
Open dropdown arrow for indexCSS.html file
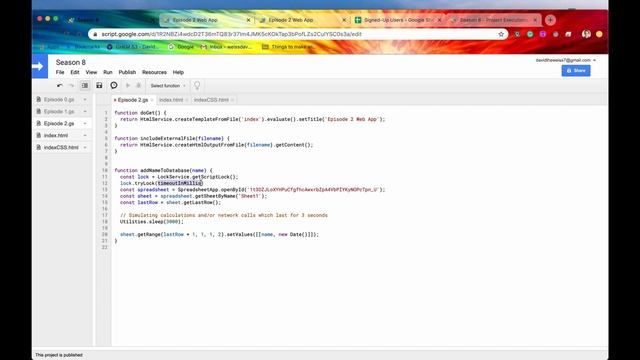pyautogui.click(x=85, y=147)
